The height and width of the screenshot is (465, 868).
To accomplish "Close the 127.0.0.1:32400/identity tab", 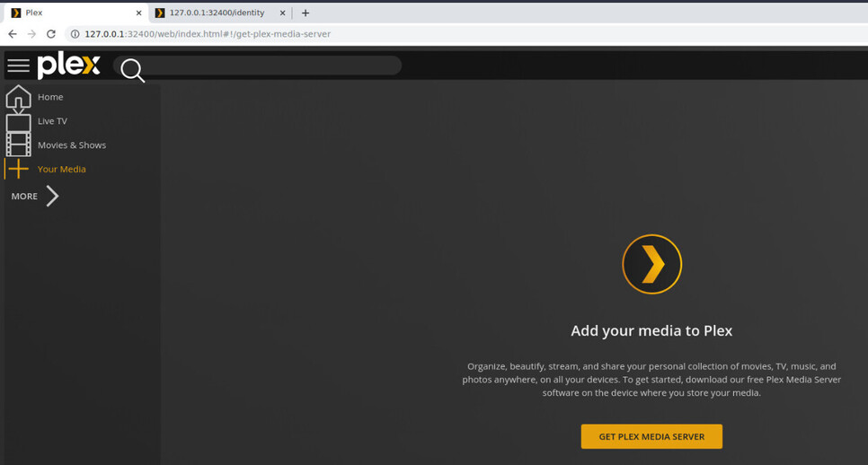I will [x=282, y=13].
